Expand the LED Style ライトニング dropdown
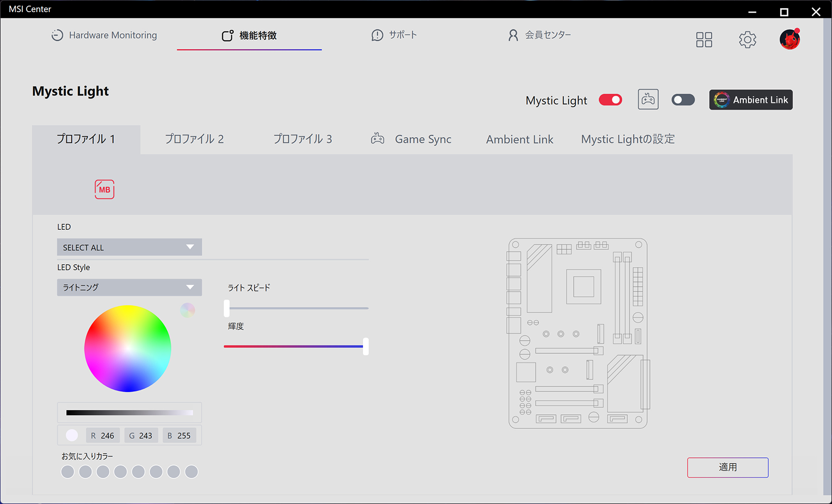832x504 pixels. coord(129,287)
